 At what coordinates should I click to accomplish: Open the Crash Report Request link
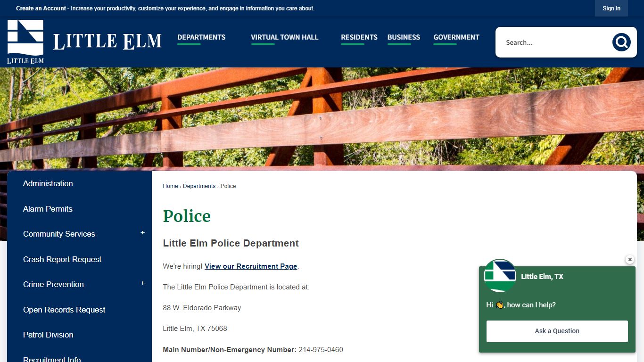[x=62, y=259]
